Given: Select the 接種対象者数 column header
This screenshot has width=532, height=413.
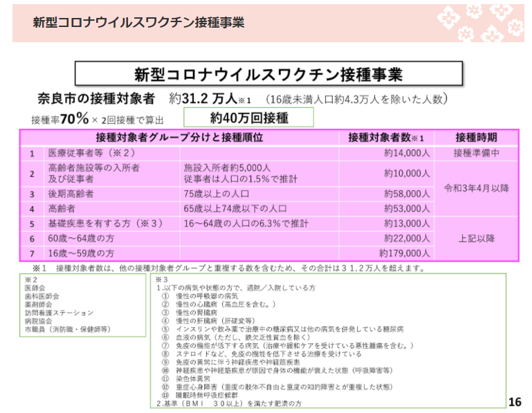Looking at the screenshot, I should (x=386, y=137).
